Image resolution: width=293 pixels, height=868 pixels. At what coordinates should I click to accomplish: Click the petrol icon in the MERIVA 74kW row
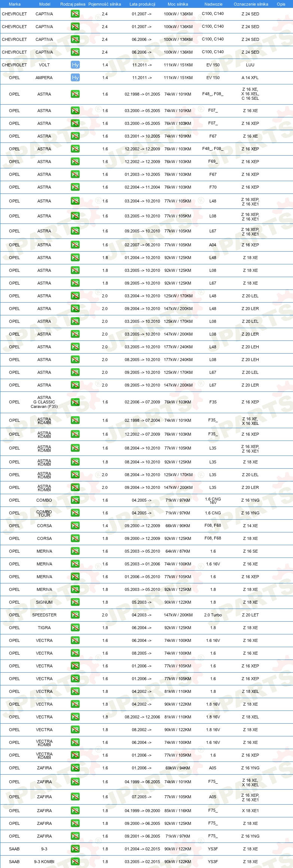point(75,564)
